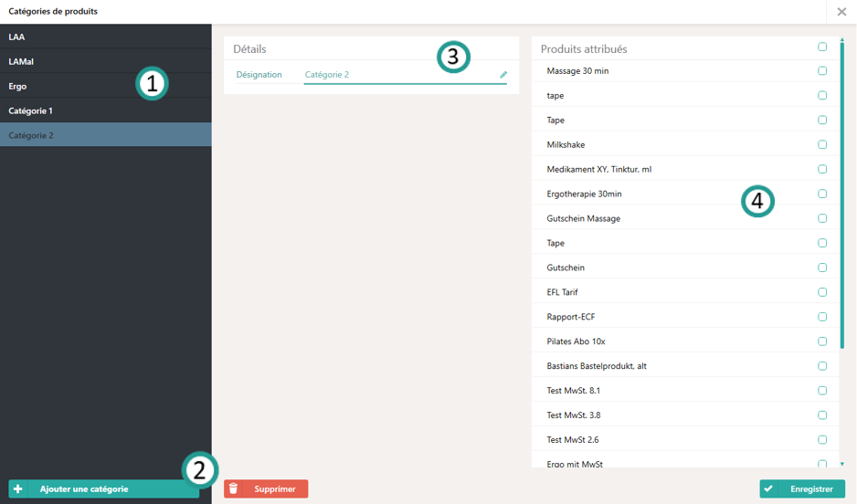Click the checkmark icon on Enregistrer button
This screenshot has width=857, height=504.
(769, 489)
